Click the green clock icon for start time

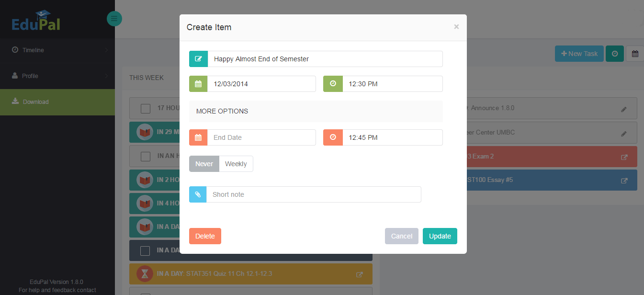coord(333,84)
